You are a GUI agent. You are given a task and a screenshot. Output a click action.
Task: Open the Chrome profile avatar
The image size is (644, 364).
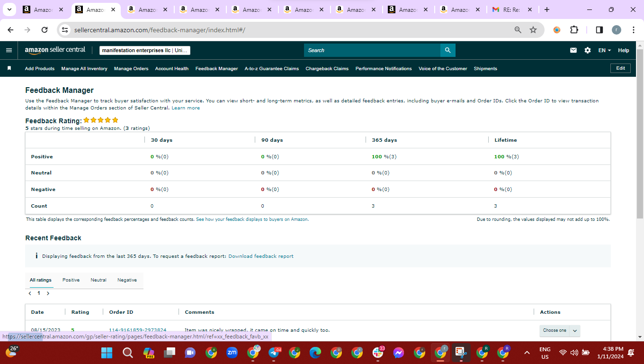[617, 30]
